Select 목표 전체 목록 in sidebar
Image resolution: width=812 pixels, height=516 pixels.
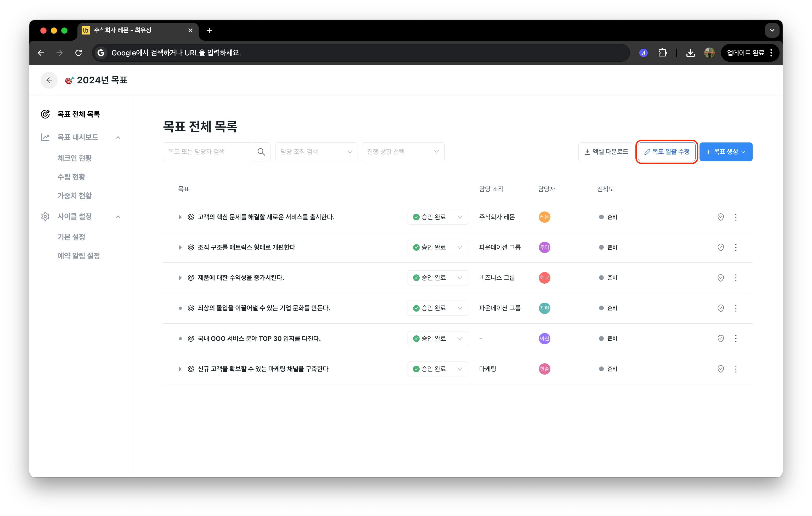tap(78, 114)
